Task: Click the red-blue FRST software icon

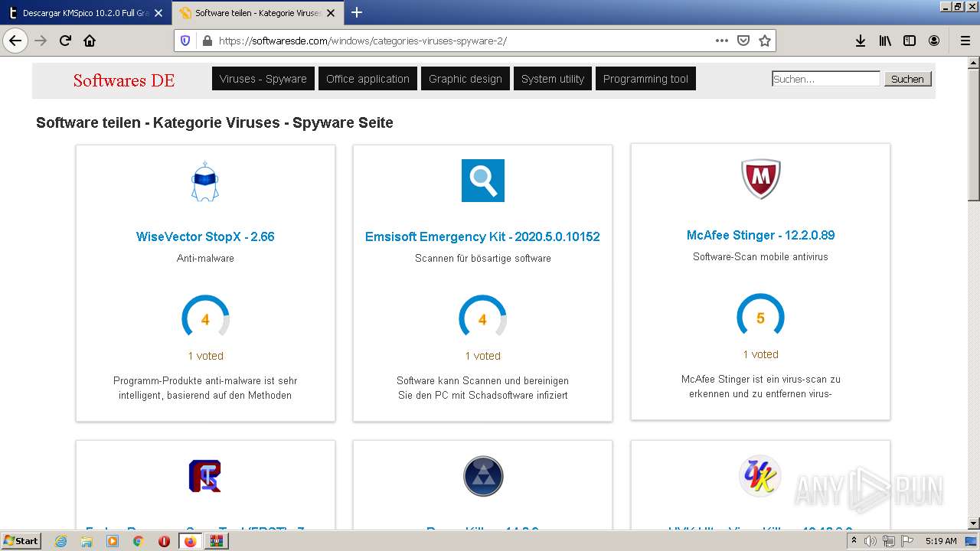Action: click(x=204, y=476)
